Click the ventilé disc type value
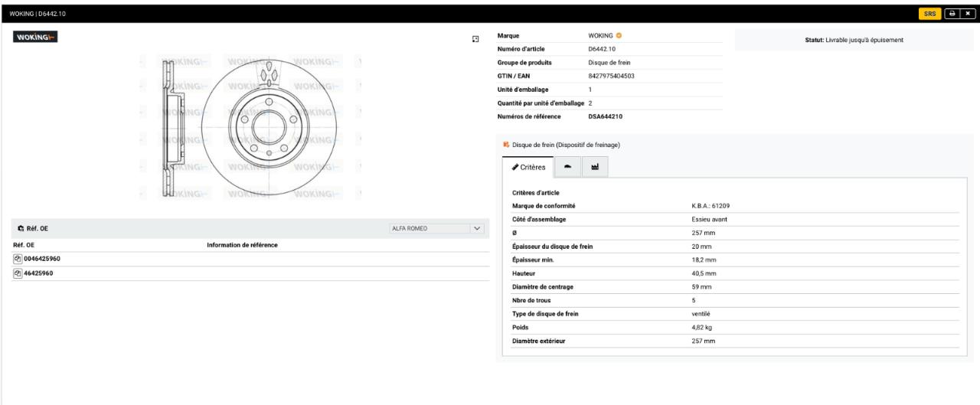 point(701,313)
